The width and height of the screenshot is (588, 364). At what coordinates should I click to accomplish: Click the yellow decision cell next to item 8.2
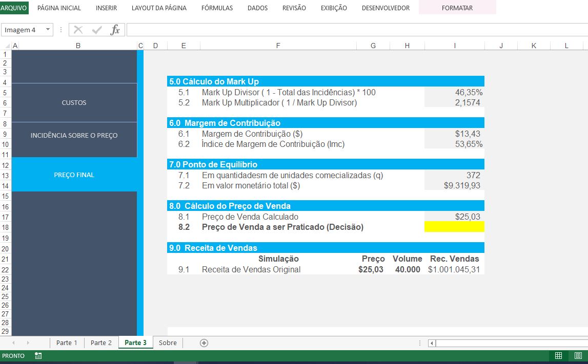click(x=454, y=226)
